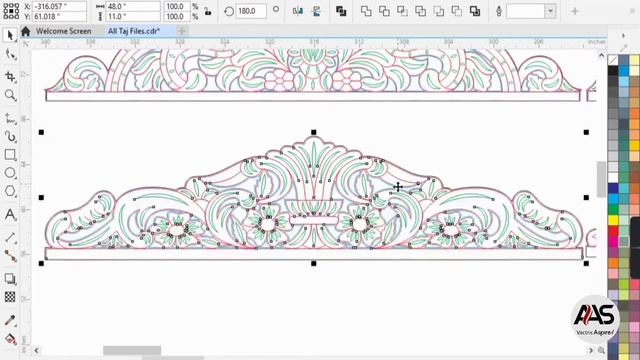Click the X position field
This screenshot has width=640, height=360.
click(60, 7)
